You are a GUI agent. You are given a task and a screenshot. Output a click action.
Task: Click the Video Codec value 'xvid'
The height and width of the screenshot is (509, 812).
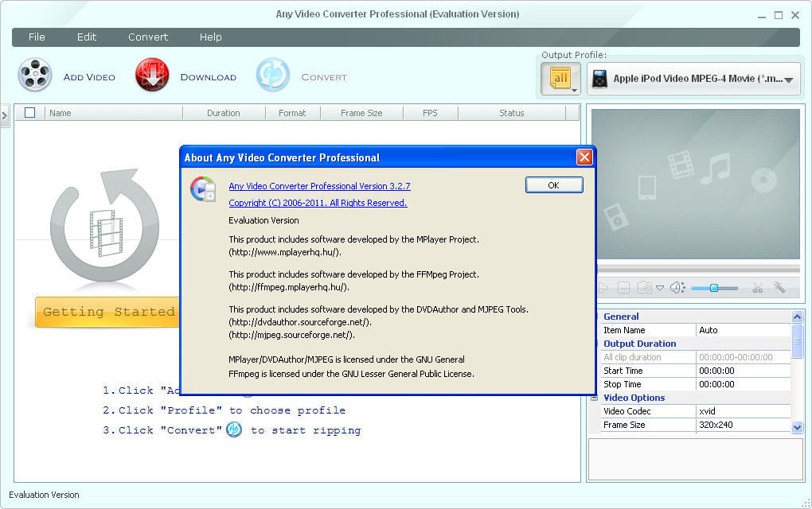click(x=743, y=411)
